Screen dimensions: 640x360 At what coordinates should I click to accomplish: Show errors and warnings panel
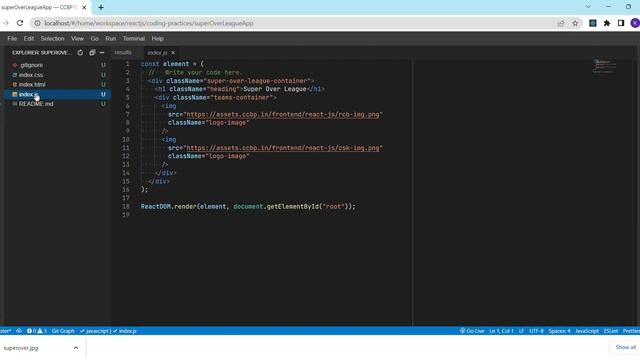(x=37, y=331)
